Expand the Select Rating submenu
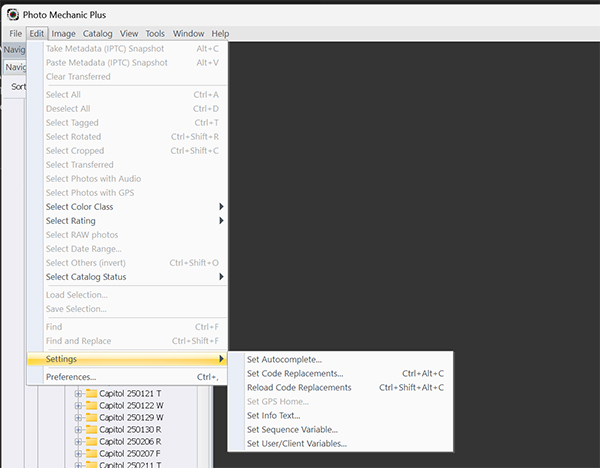 tap(127, 221)
